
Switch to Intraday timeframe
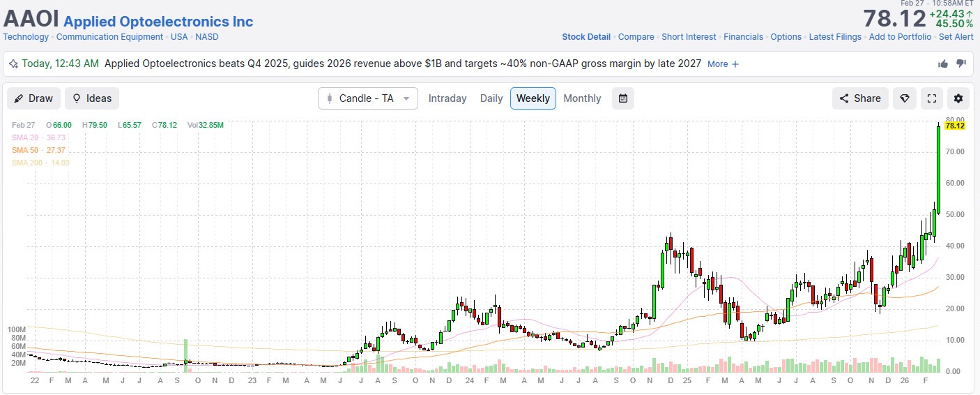(x=447, y=98)
